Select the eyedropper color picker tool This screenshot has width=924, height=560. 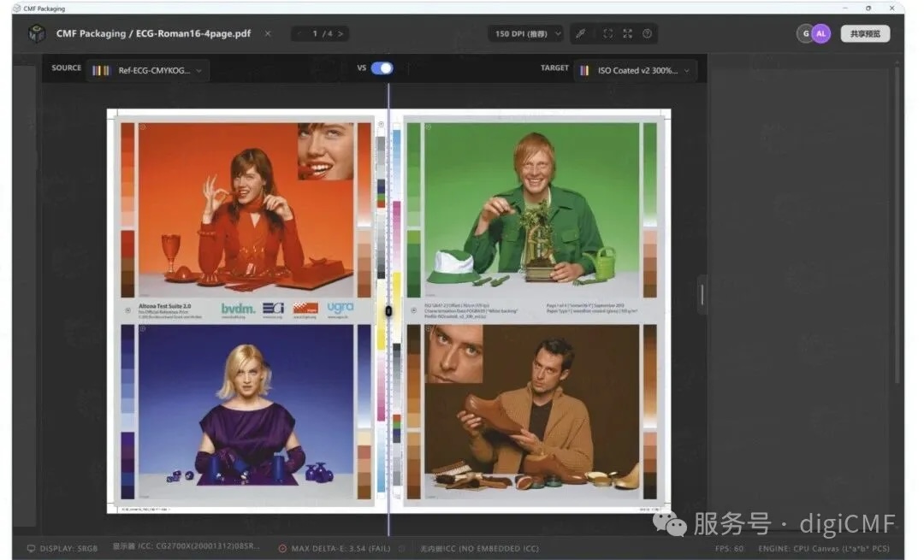tap(581, 33)
